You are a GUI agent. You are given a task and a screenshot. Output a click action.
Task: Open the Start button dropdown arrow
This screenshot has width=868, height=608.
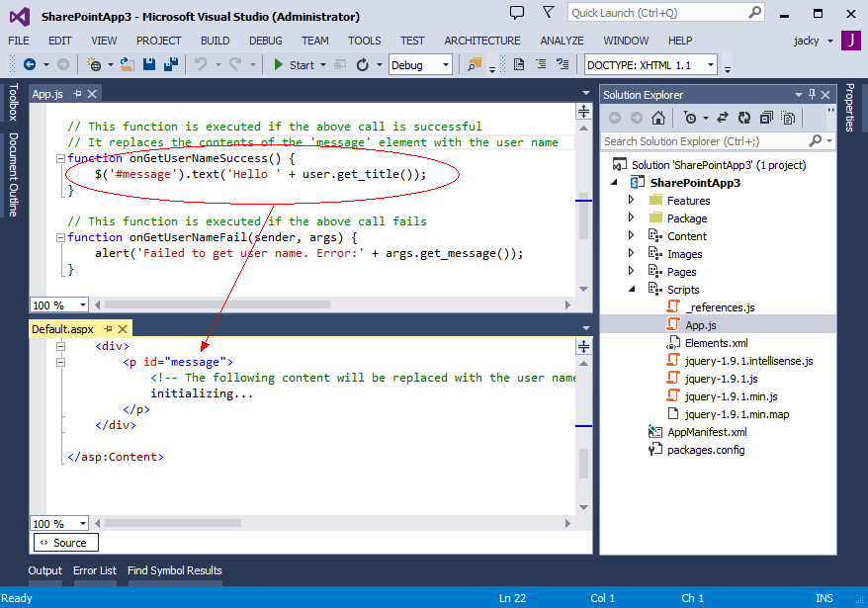click(x=323, y=65)
